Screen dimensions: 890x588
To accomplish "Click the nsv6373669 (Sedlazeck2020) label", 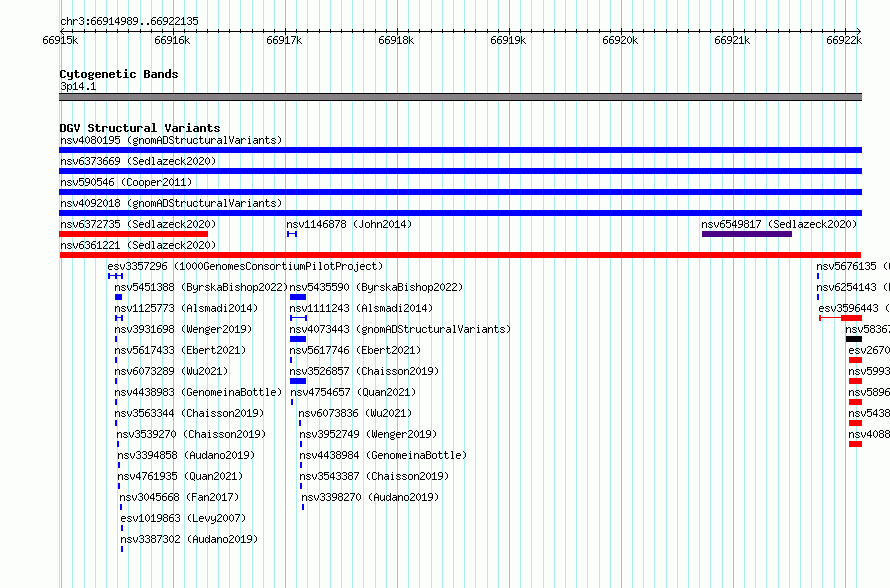I will tap(138, 161).
